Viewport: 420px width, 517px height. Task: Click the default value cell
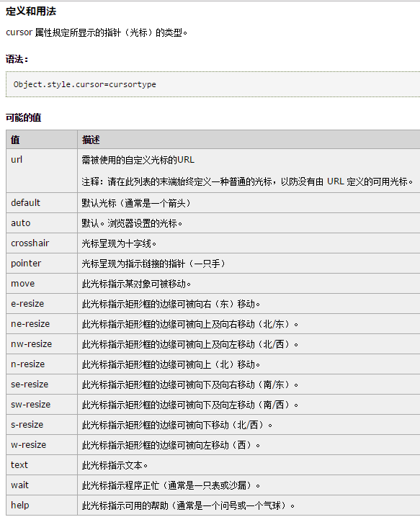42,203
